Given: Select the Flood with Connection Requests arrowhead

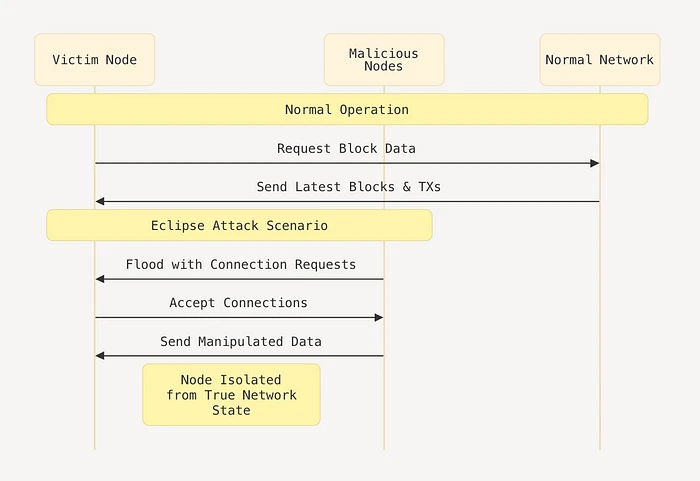Looking at the screenshot, I should coord(100,279).
